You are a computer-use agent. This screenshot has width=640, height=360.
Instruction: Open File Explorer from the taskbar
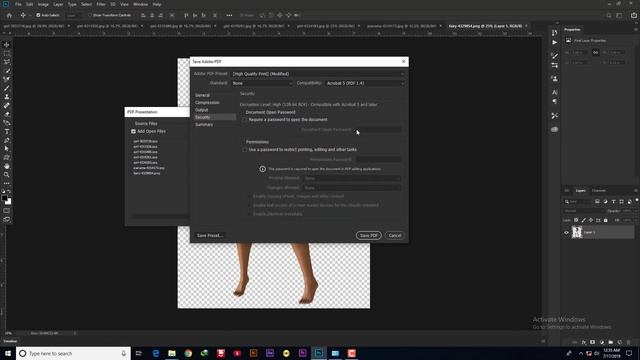coord(172,353)
